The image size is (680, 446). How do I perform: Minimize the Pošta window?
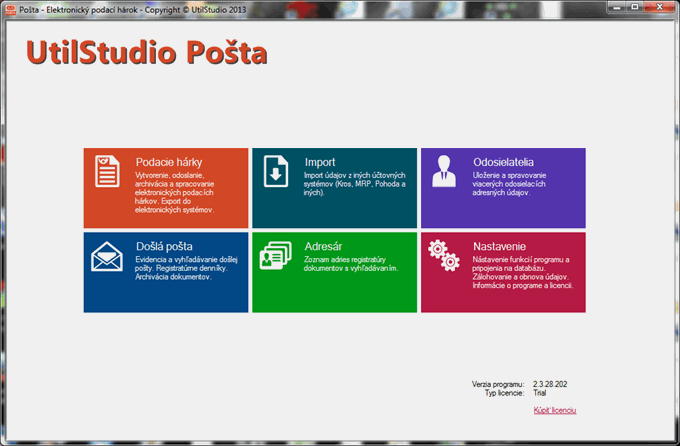(x=617, y=7)
